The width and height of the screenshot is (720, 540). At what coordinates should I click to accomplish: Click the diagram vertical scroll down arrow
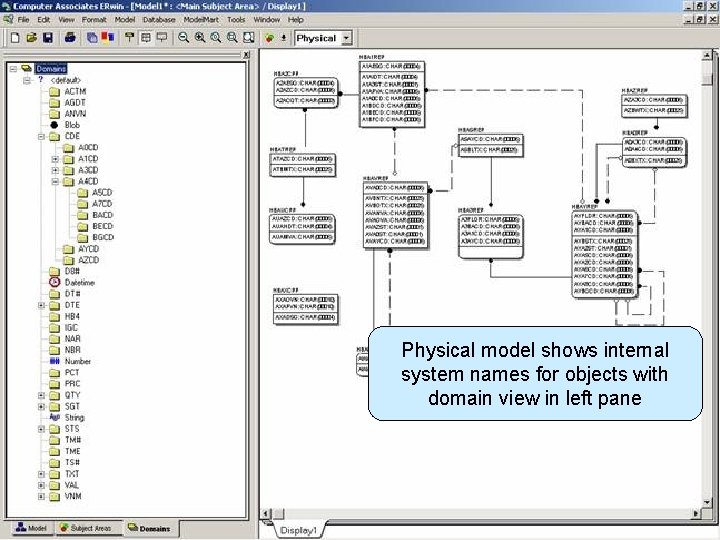(707, 502)
